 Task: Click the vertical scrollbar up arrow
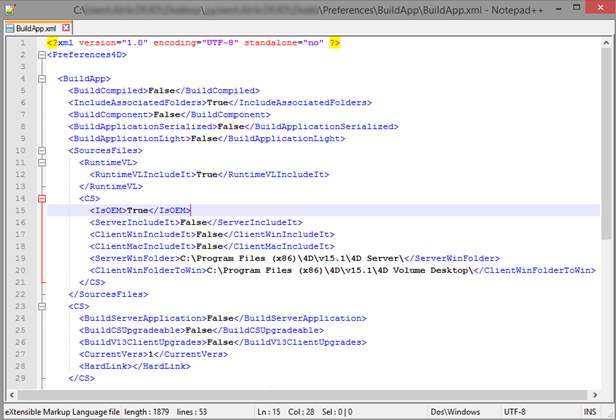608,43
